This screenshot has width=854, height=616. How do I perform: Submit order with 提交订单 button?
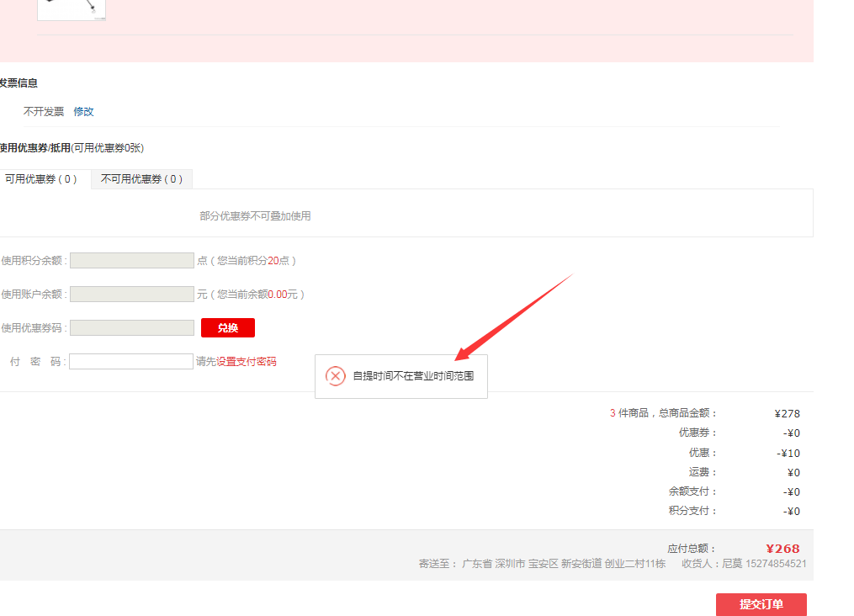761,604
